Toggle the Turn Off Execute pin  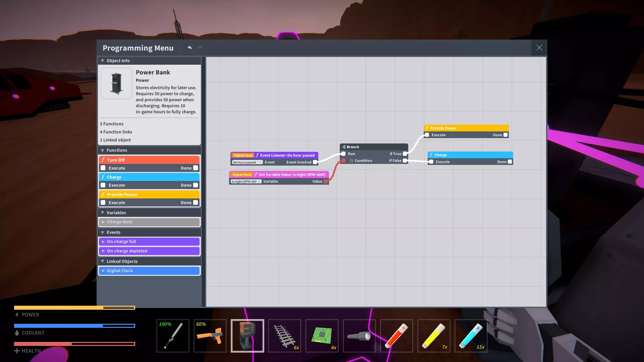tap(103, 168)
